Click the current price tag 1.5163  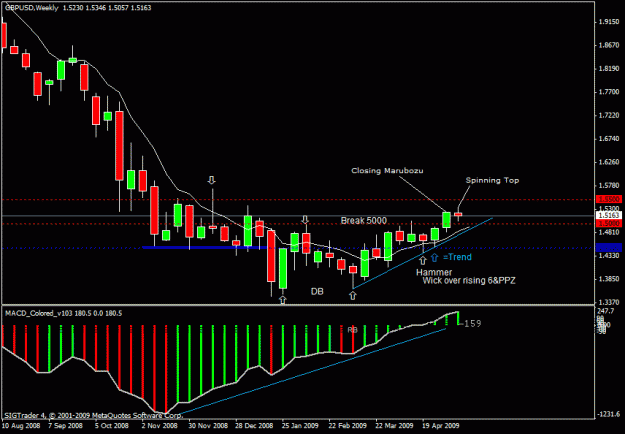(x=609, y=215)
